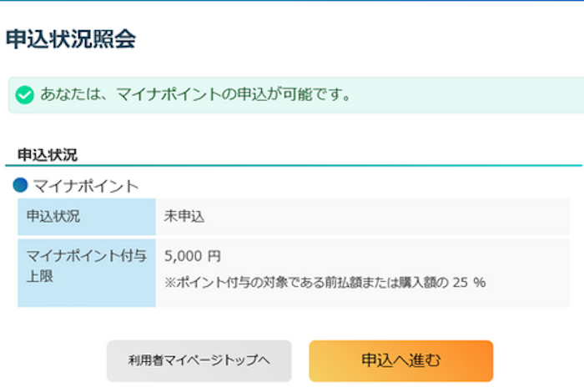Select the 5,000 円 limit value
The height and width of the screenshot is (392, 584).
click(x=193, y=256)
